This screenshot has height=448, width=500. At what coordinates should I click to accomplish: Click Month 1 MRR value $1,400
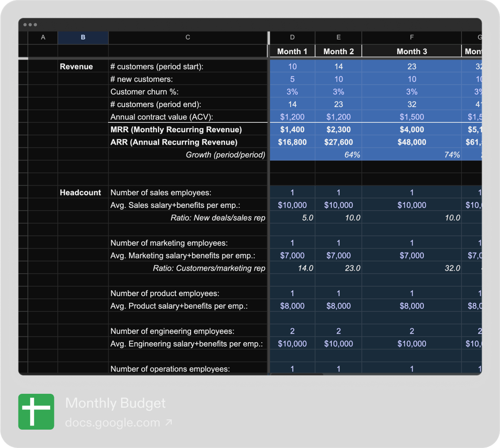tap(292, 130)
